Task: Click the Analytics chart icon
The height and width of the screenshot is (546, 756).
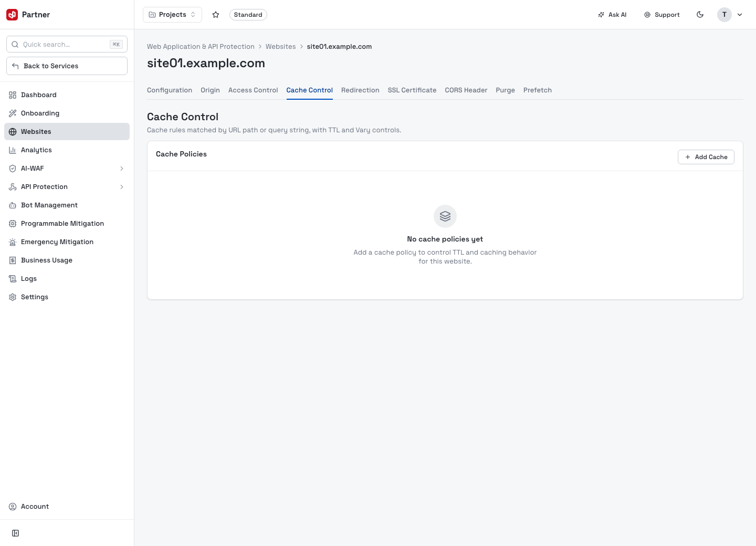Action: 13,150
